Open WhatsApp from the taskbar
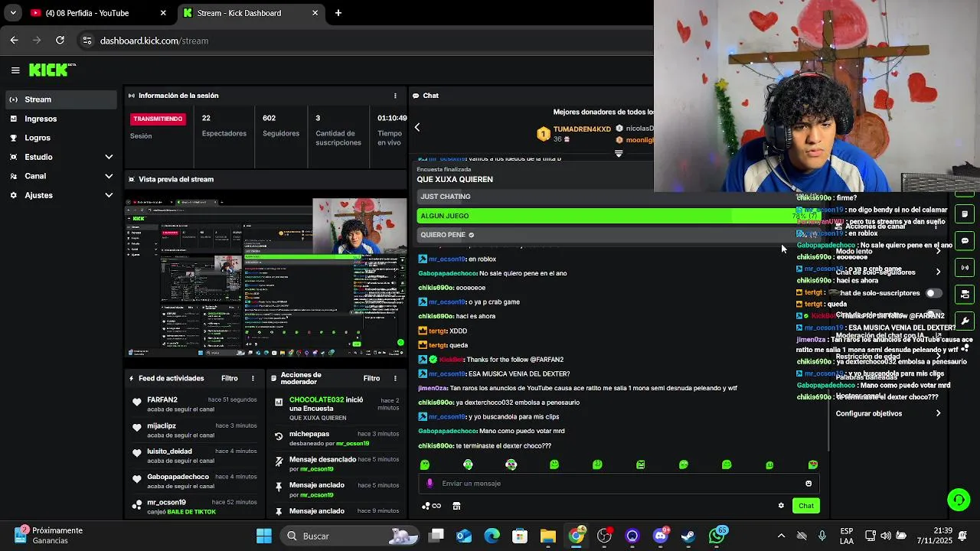980x551 pixels. 717,536
